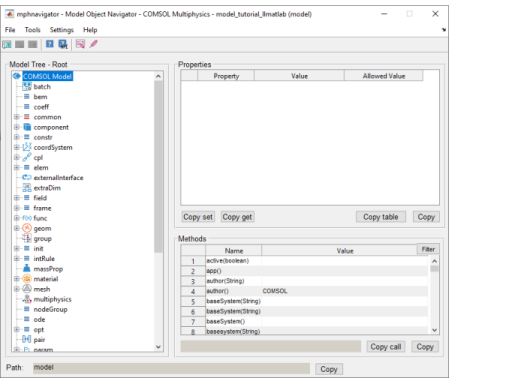Click the COMSOL value in the author() row
This screenshot has height=378, width=512.
275,291
